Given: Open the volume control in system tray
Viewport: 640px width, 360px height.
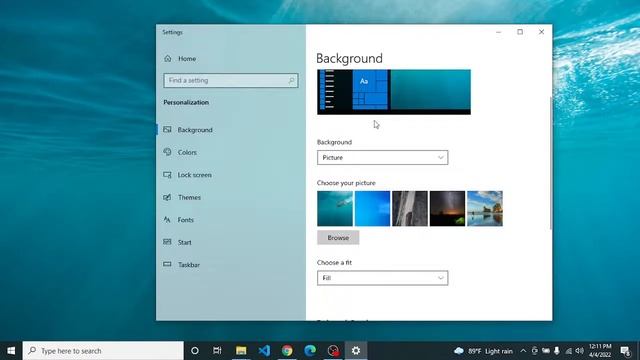Looking at the screenshot, I should (x=579, y=351).
